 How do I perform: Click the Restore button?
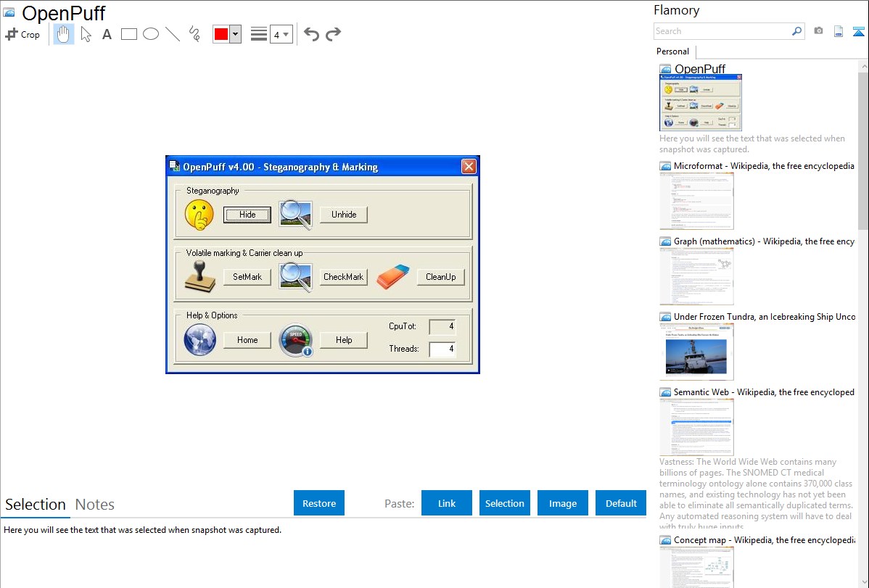tap(319, 502)
